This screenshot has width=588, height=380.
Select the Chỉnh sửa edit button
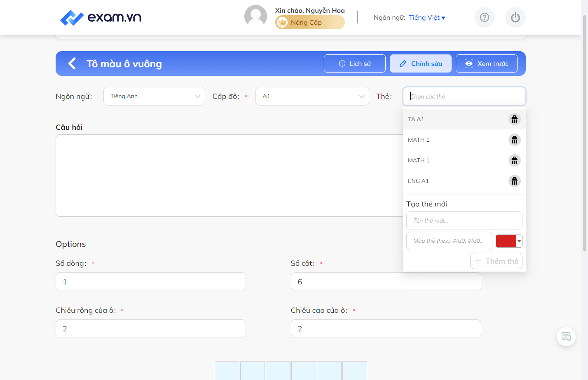pos(421,63)
